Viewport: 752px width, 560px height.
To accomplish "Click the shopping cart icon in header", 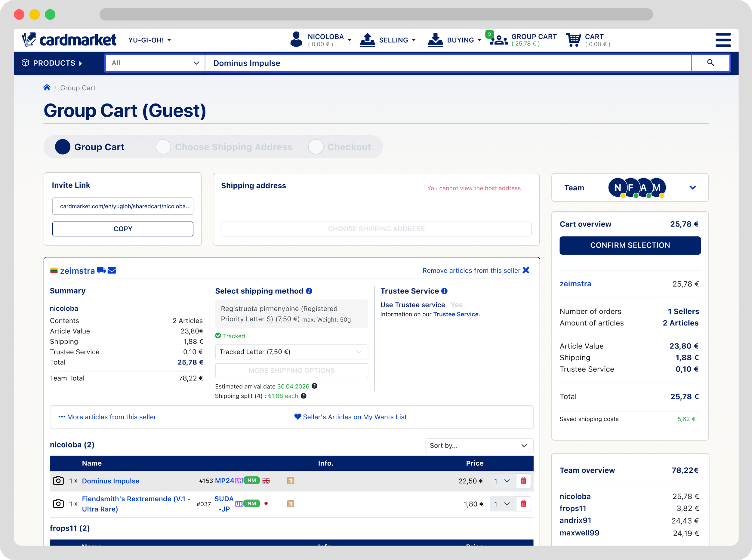I will tap(573, 40).
